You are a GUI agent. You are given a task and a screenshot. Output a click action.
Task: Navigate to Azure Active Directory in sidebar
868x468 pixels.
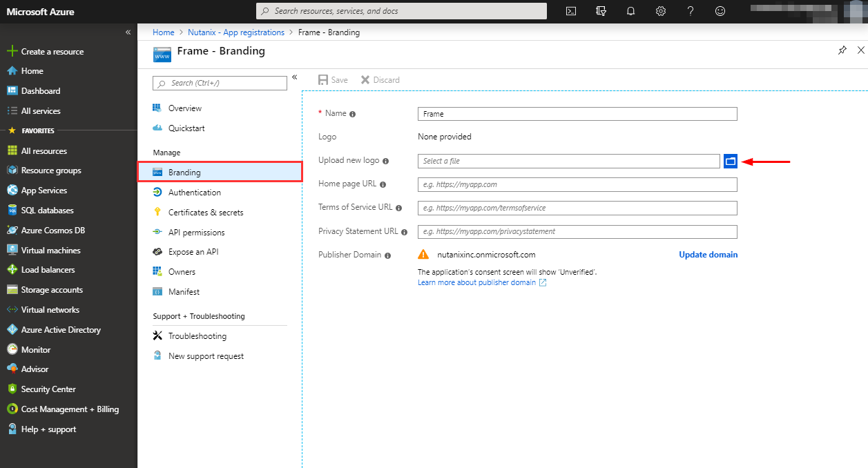pos(62,329)
